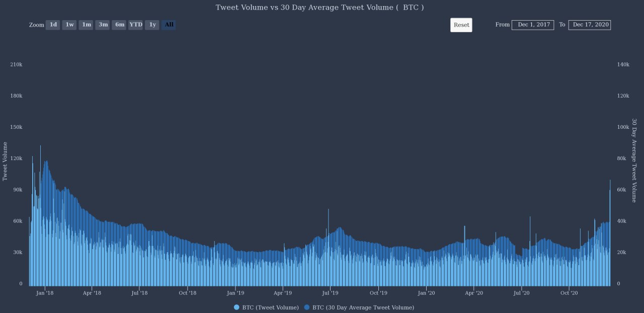Switch zoom to 1 month
The image size is (644, 313).
pos(86,24)
